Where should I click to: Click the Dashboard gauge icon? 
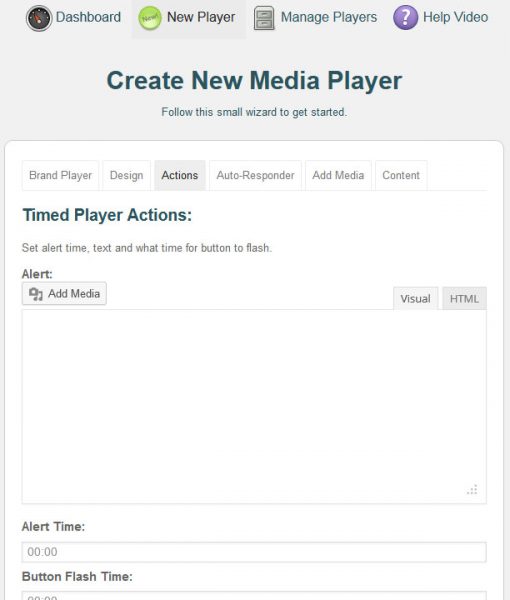coord(39,18)
